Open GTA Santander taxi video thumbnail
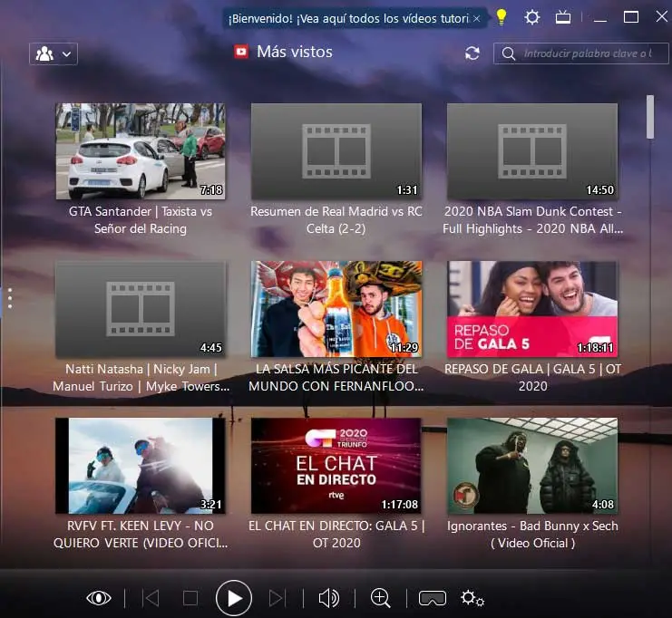This screenshot has height=618, width=672. (x=141, y=151)
